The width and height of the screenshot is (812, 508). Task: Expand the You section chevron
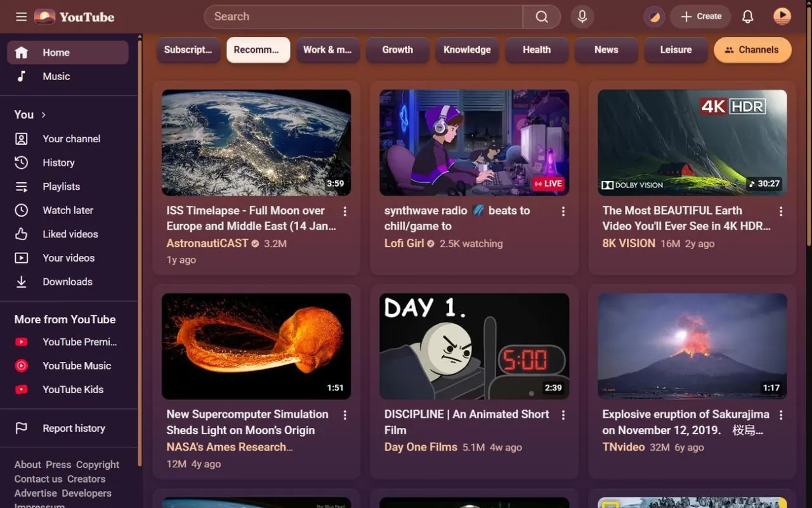tap(44, 115)
